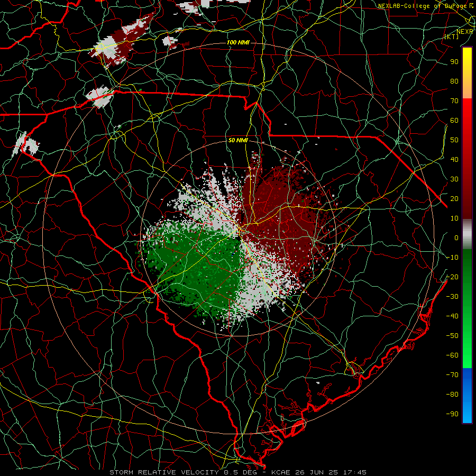This screenshot has height=476, width=476.
Task: Click the 0 value on velocity scale
Action: pos(456,238)
